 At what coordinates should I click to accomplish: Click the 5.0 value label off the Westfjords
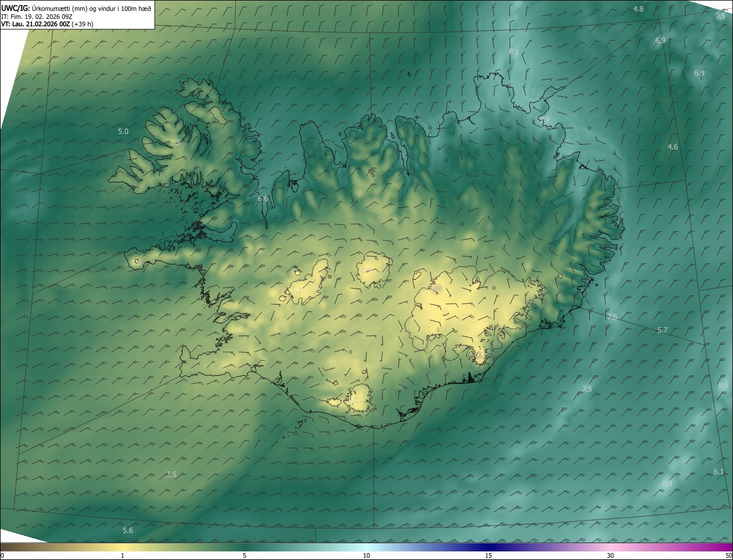pos(123,131)
